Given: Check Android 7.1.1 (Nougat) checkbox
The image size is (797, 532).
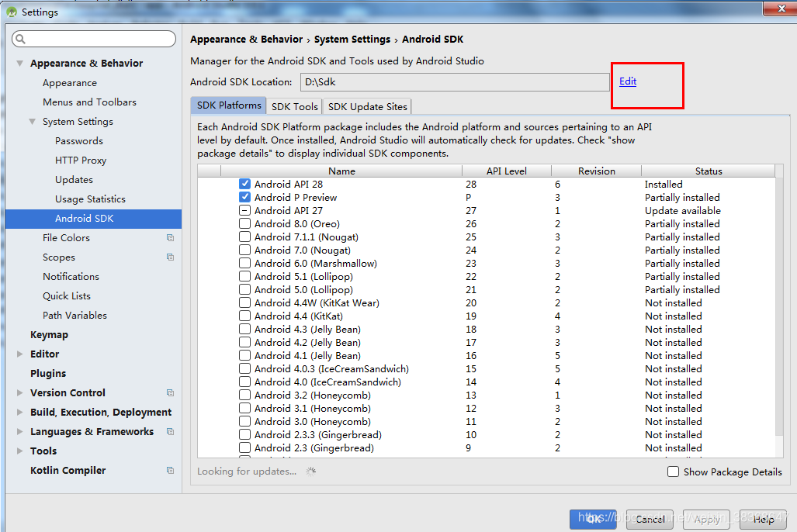Looking at the screenshot, I should [x=245, y=237].
